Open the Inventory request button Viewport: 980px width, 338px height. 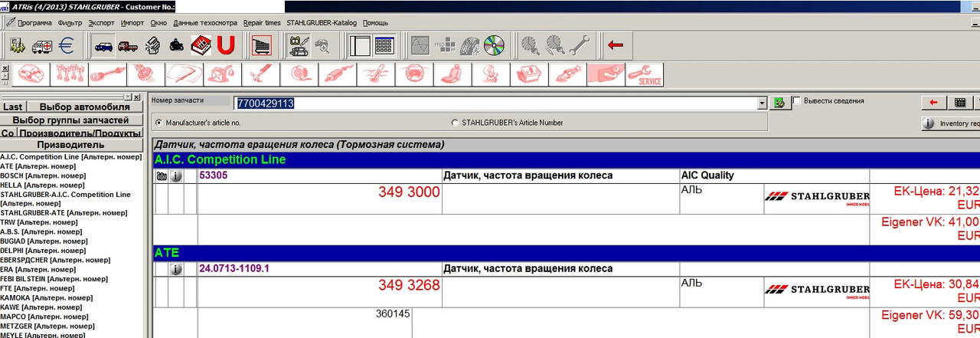tap(951, 123)
